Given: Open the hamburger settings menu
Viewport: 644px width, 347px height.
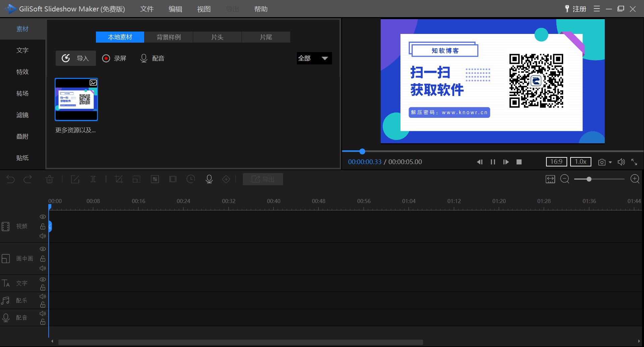Looking at the screenshot, I should (597, 9).
